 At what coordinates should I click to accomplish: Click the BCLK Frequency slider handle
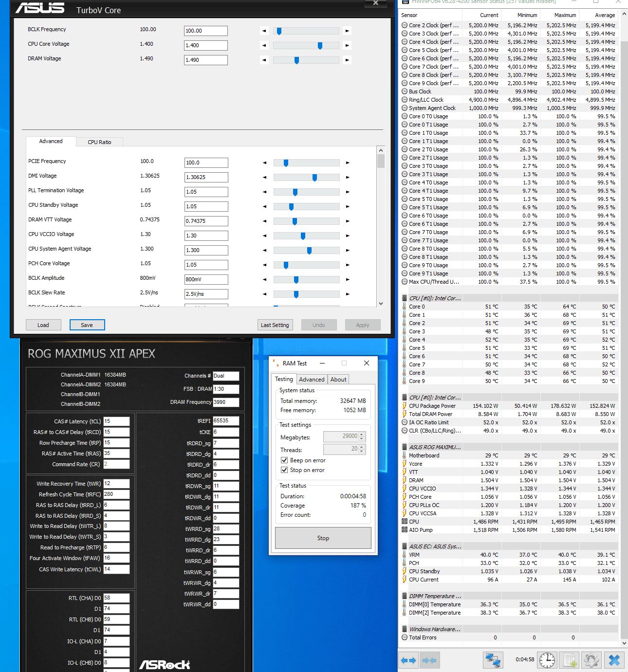(x=279, y=31)
